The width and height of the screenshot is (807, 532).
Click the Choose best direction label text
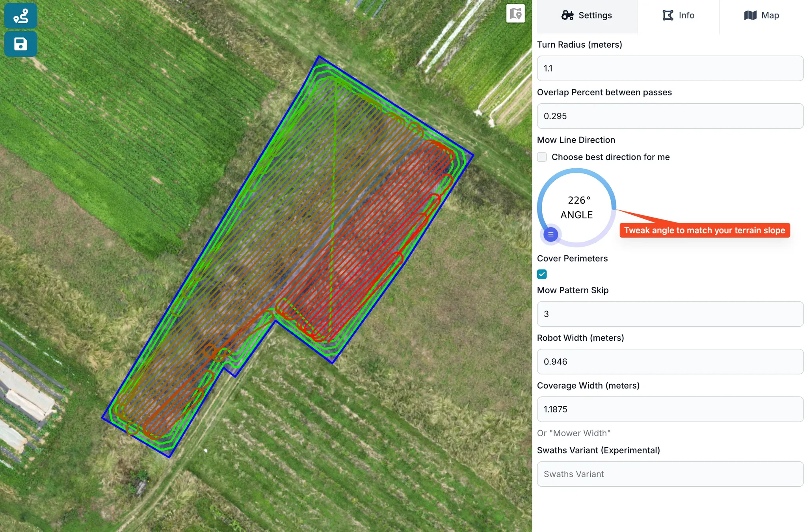tap(610, 157)
